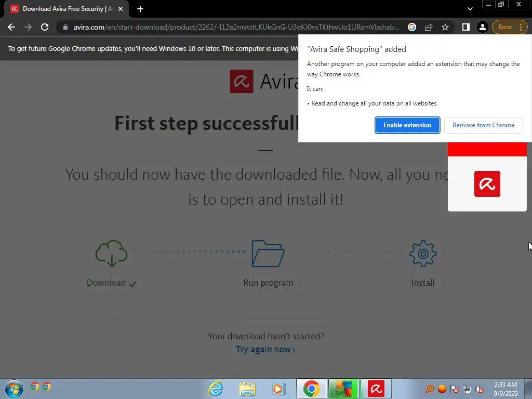Launch Internet Explorer from taskbar
The height and width of the screenshot is (399, 532).
(x=216, y=389)
